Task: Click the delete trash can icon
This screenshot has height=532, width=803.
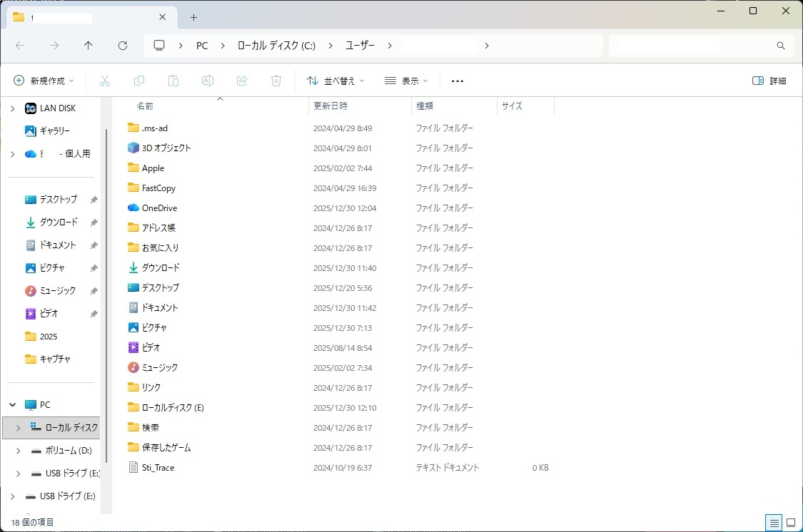Action: tap(276, 81)
